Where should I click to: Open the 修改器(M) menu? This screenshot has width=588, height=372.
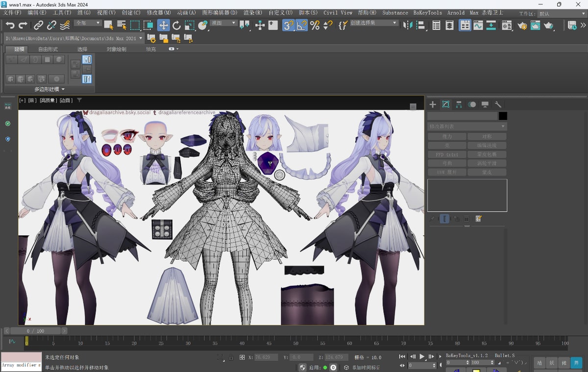click(159, 13)
